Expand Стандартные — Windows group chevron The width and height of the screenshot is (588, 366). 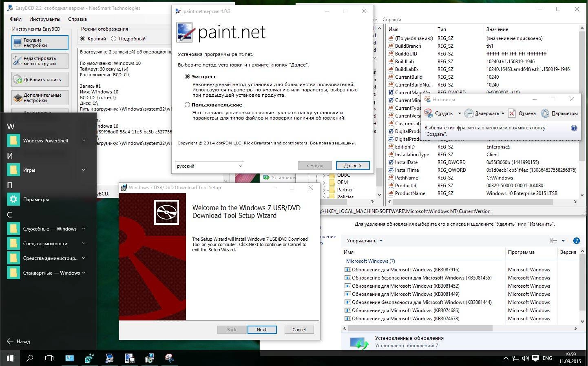click(x=84, y=273)
